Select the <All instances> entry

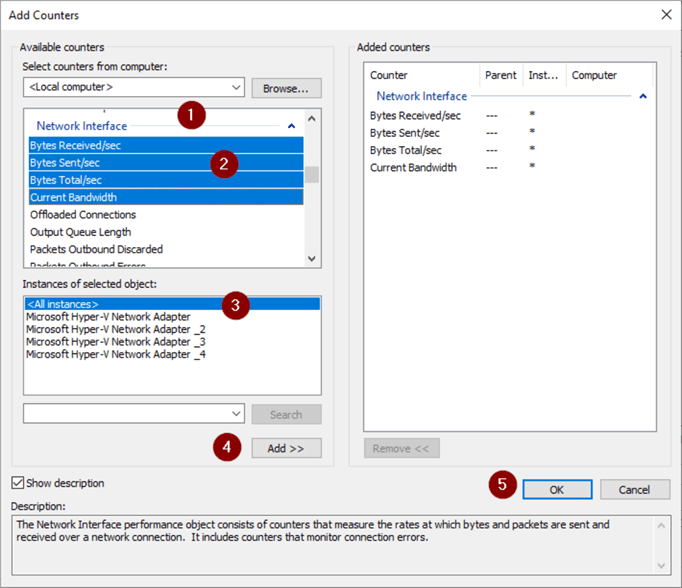[64, 304]
